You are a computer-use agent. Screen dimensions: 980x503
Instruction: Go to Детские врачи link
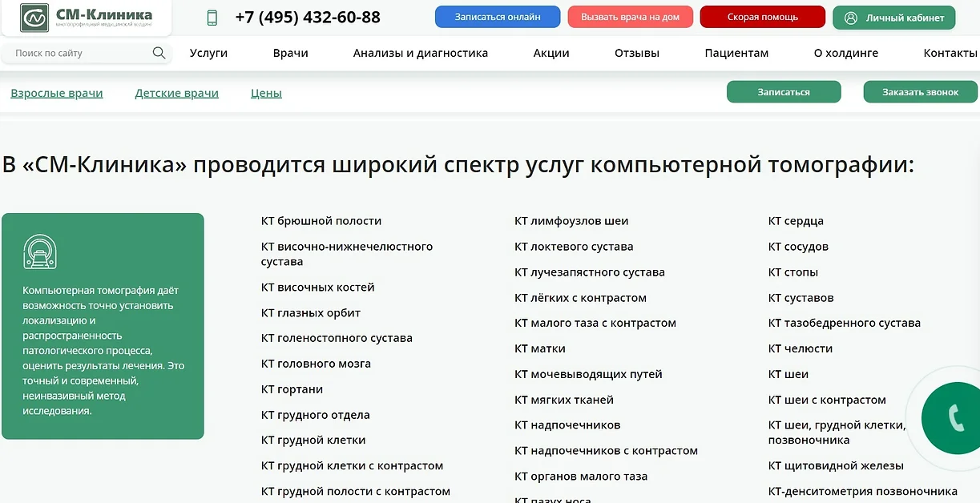(x=176, y=93)
